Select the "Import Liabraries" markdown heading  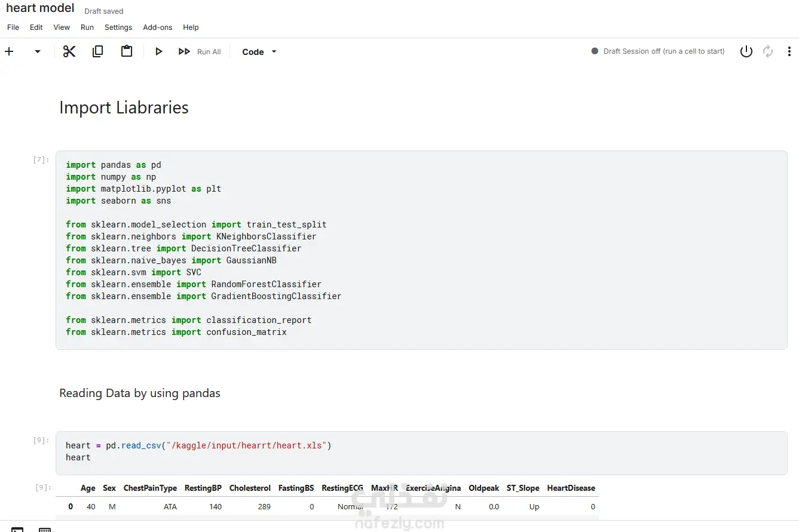(124, 108)
